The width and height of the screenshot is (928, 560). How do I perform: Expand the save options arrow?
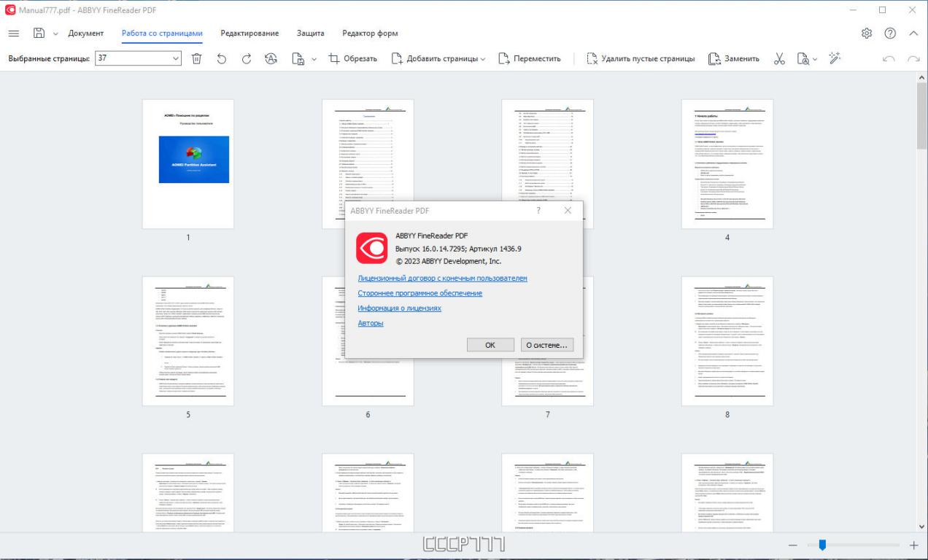pyautogui.click(x=55, y=34)
